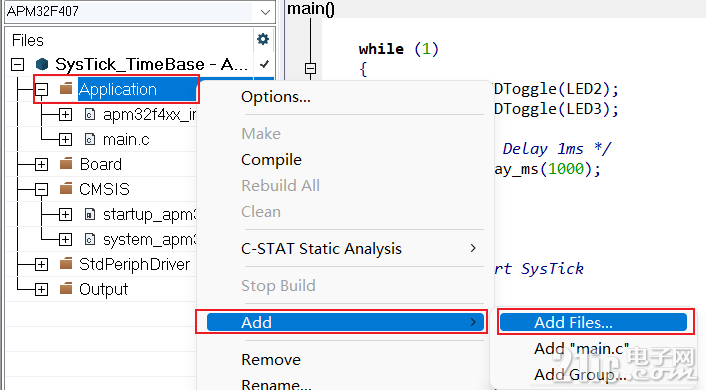Collapse the SysTick_TimeBase project root
706x390 pixels.
coord(18,64)
